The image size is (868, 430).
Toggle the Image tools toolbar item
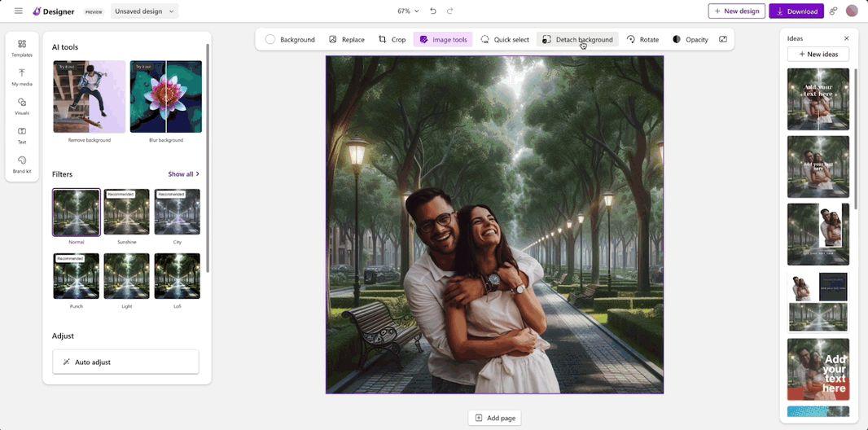[443, 39]
